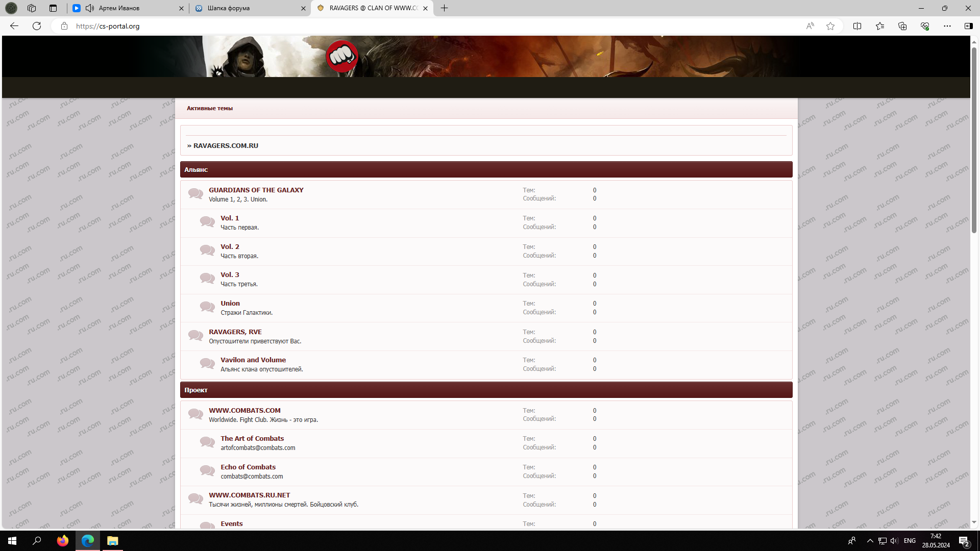The height and width of the screenshot is (551, 980).
Task: Click forum icon beside Echo of Combats
Action: [x=207, y=470]
